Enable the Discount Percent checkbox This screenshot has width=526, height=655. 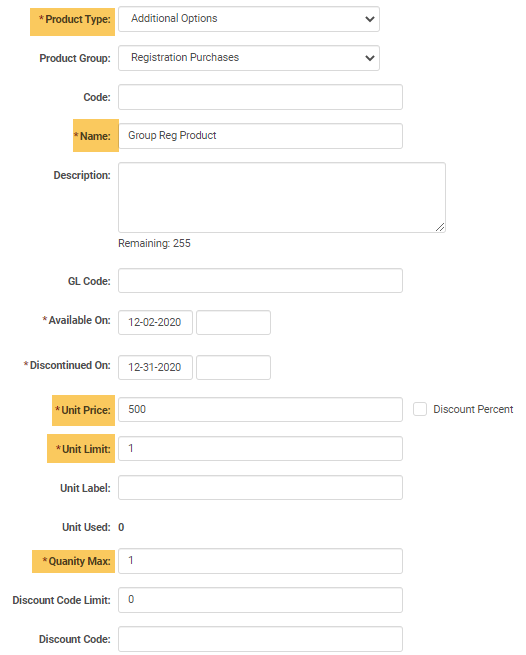[420, 409]
